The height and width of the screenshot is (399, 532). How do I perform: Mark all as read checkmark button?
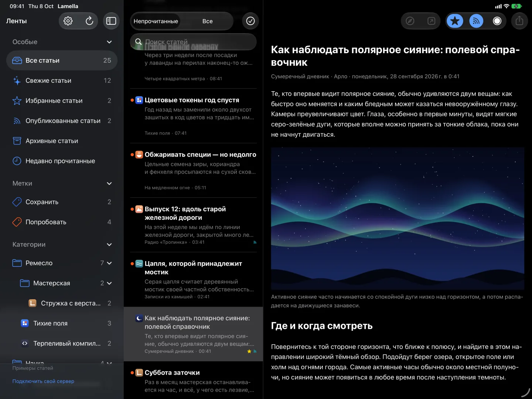click(x=250, y=21)
